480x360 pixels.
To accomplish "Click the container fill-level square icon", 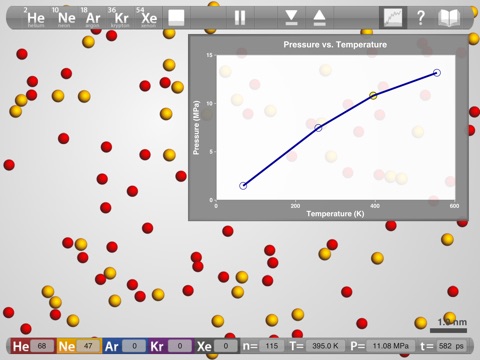I will click(x=176, y=17).
